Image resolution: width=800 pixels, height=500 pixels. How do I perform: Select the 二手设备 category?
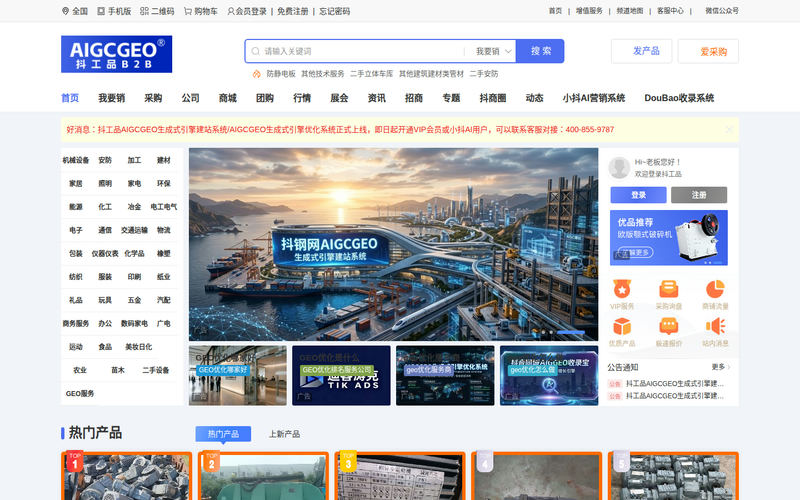[156, 370]
